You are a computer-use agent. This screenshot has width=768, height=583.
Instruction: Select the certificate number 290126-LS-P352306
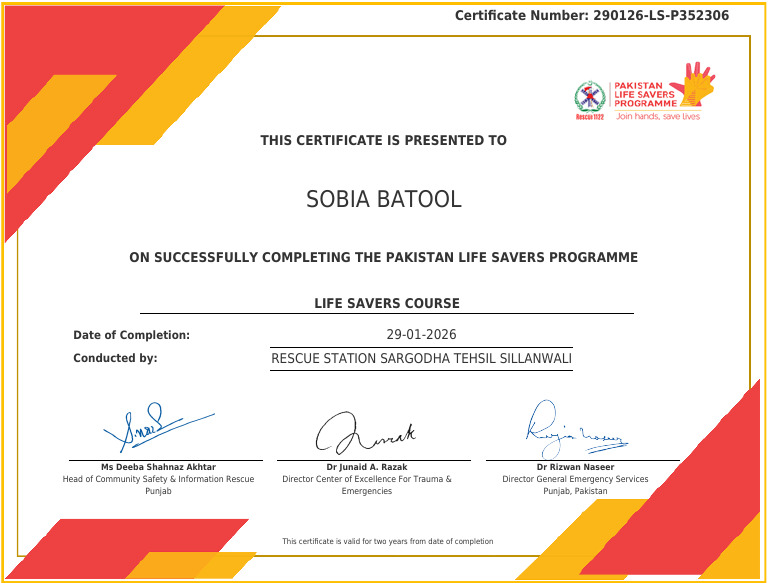(661, 16)
